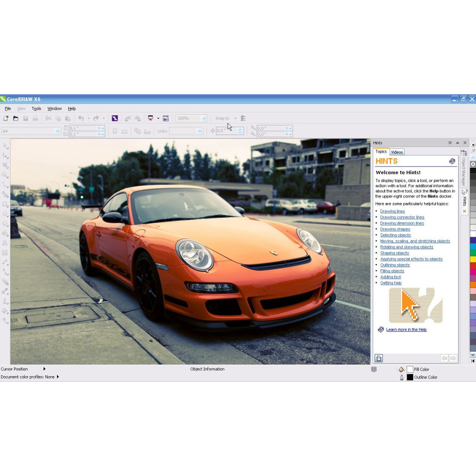
Task: Open the 100% zoom level dropdown
Action: click(x=204, y=118)
